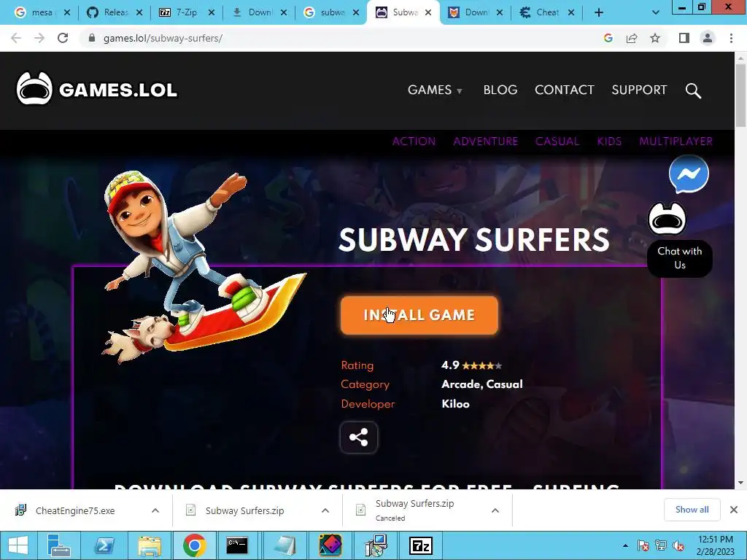747x560 pixels.
Task: Open CheatEngine75.exe download item
Action: (x=75, y=510)
